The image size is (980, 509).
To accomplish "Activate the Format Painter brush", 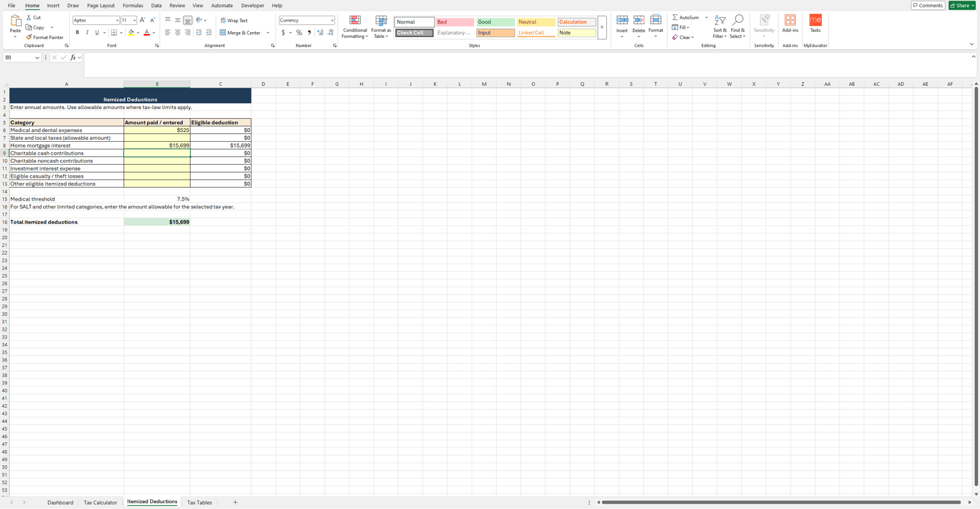I will pyautogui.click(x=29, y=37).
